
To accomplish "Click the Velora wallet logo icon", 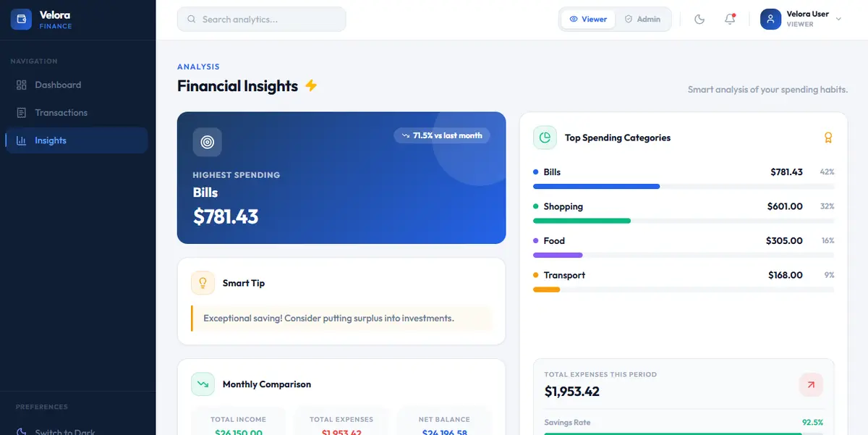I will 22,20.
